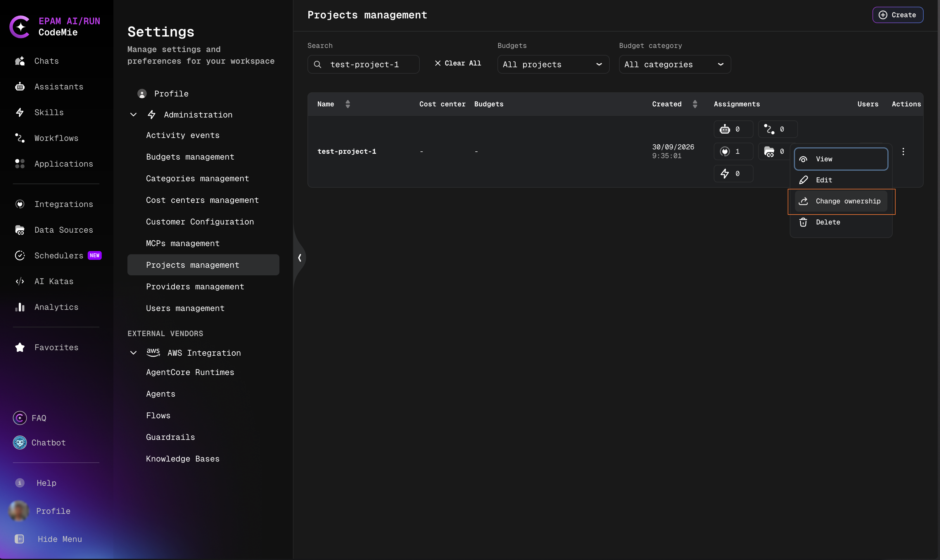Click the integrations count badge showing 1

click(x=733, y=151)
